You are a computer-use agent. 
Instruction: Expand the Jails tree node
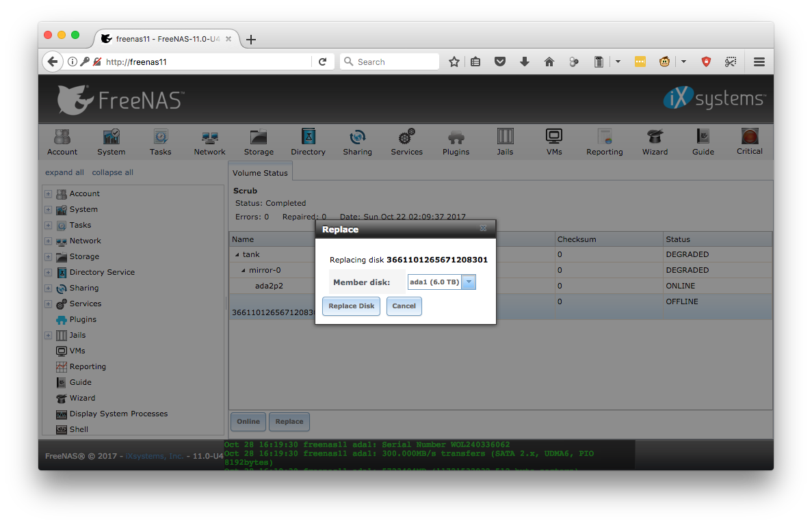click(48, 335)
